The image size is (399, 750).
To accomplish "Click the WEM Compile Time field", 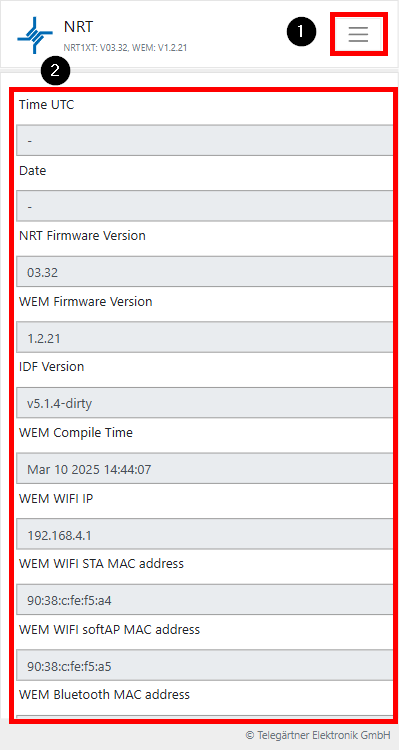I will pyautogui.click(x=205, y=469).
